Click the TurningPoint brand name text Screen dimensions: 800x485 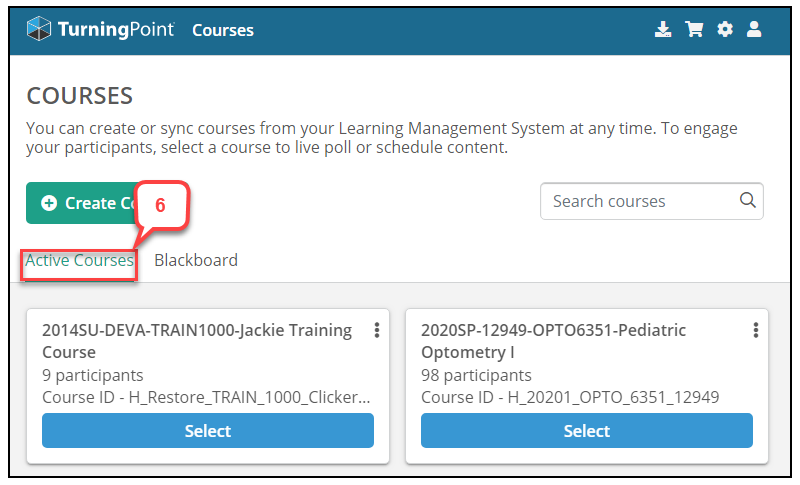tap(116, 30)
